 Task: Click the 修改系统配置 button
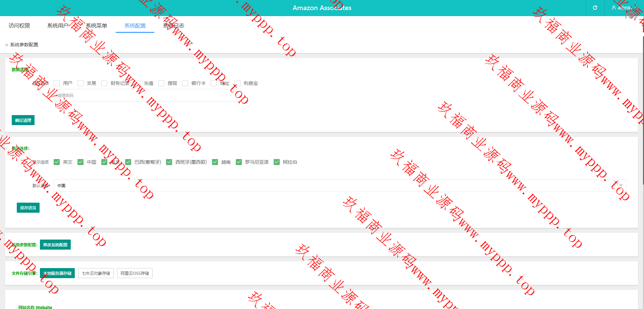(x=55, y=245)
